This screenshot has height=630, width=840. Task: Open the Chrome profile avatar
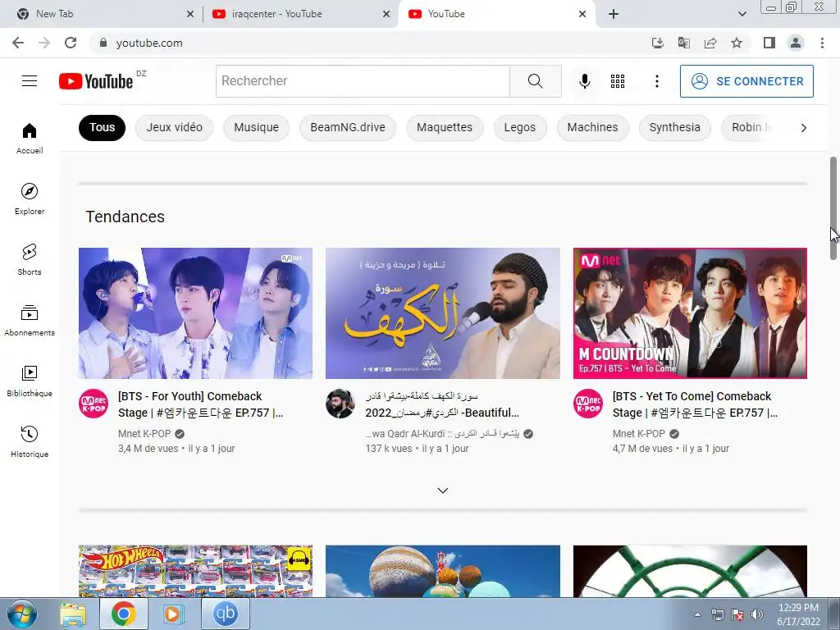[796, 43]
